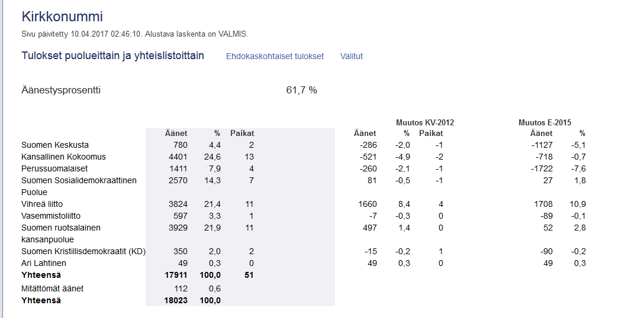Screen dimensions: 644x318
Task: Select the Suomen Keskusta party name
Action: coord(55,145)
